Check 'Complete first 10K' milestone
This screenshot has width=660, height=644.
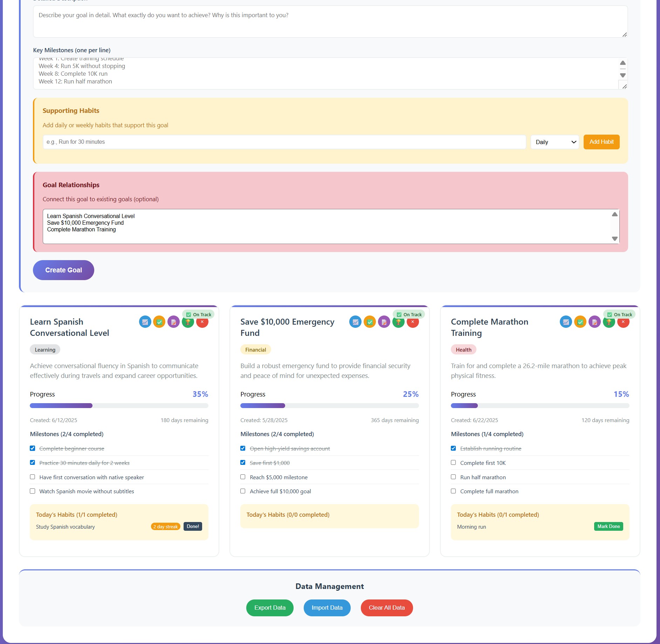click(x=453, y=462)
